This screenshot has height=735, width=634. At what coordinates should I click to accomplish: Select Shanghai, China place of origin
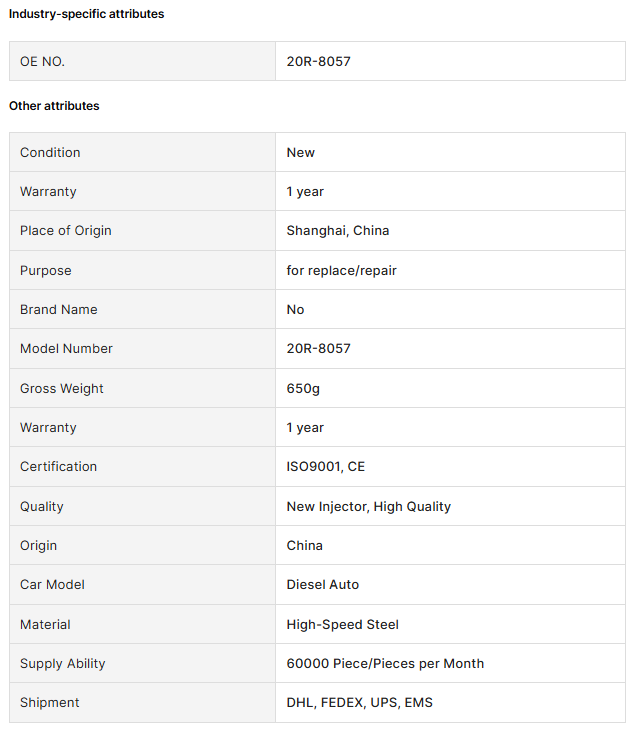coord(337,231)
